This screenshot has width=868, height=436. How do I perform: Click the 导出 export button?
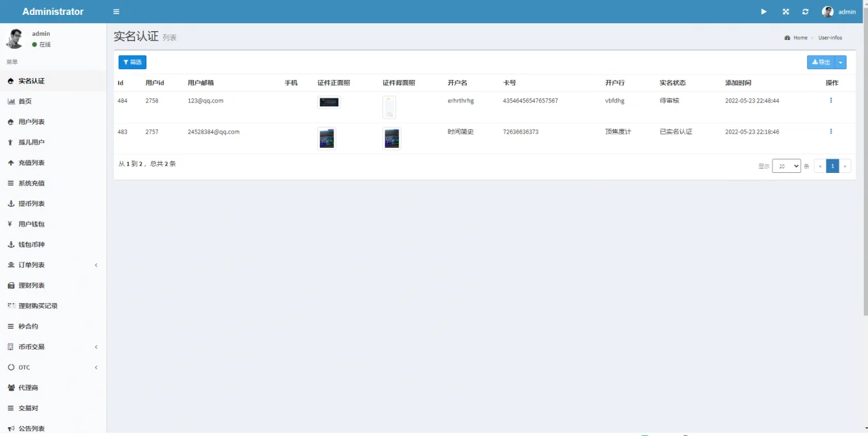tap(821, 62)
